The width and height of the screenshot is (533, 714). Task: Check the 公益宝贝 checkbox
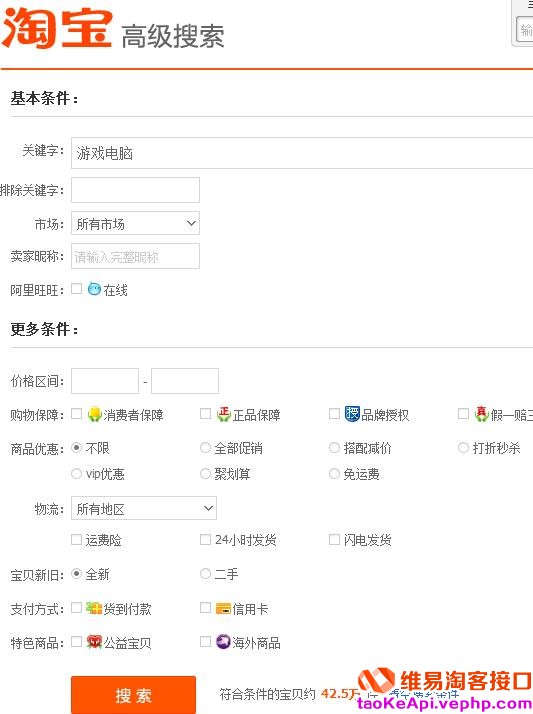pos(76,642)
